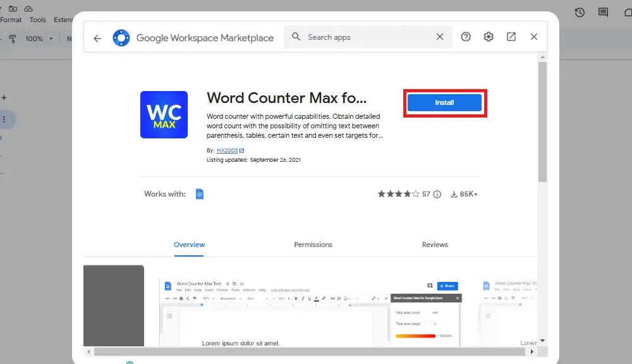Screen dimensions: 632x364
Task: Open Docs version history clock icon
Action: 580,12
